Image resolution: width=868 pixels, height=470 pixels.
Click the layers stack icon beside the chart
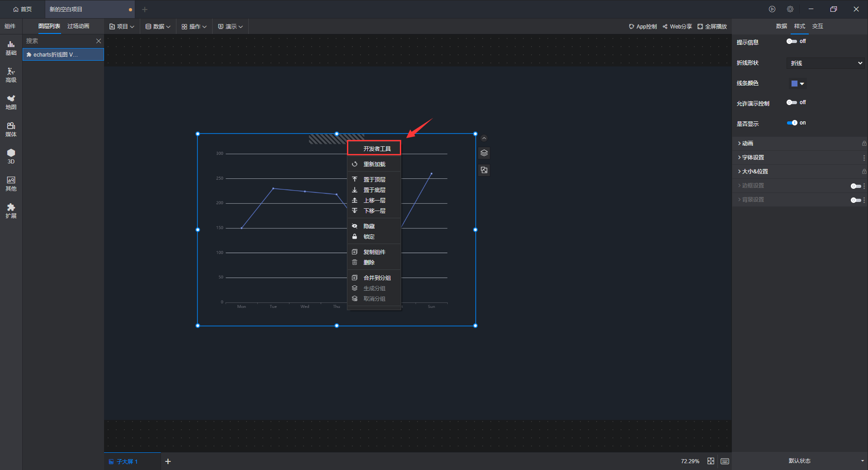484,153
